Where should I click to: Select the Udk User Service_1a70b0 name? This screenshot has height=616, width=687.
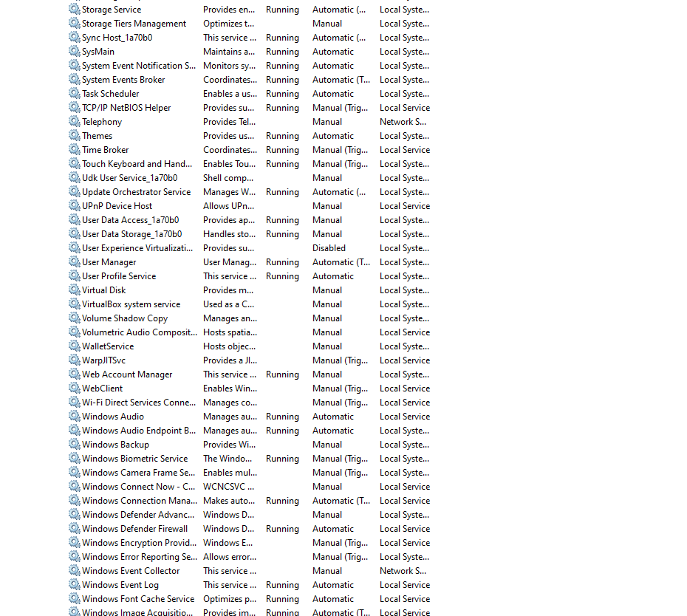pos(130,178)
